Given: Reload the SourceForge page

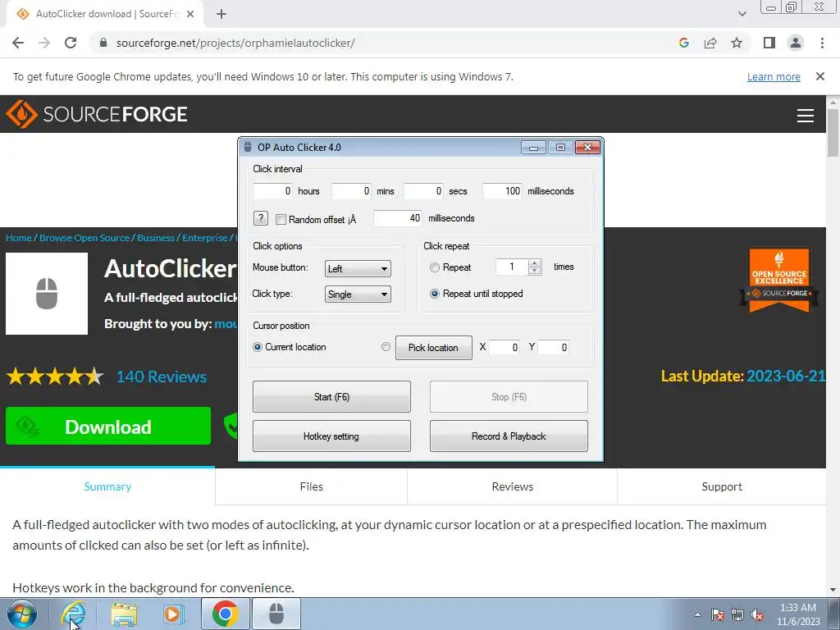Looking at the screenshot, I should [x=71, y=43].
